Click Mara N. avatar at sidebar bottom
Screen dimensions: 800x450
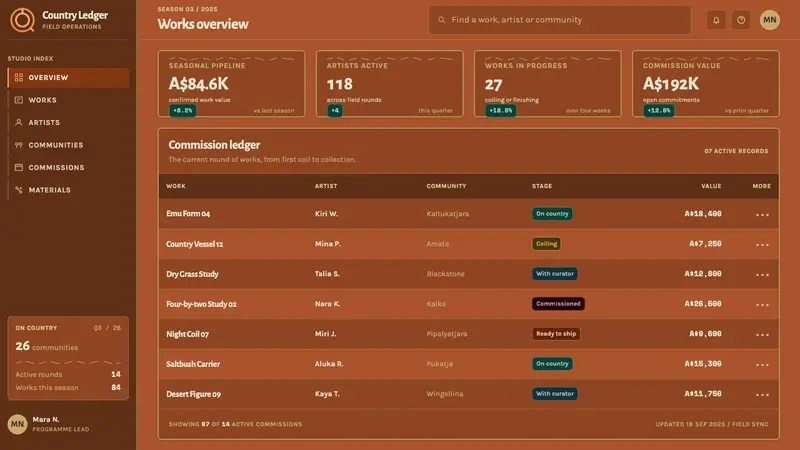tap(17, 424)
